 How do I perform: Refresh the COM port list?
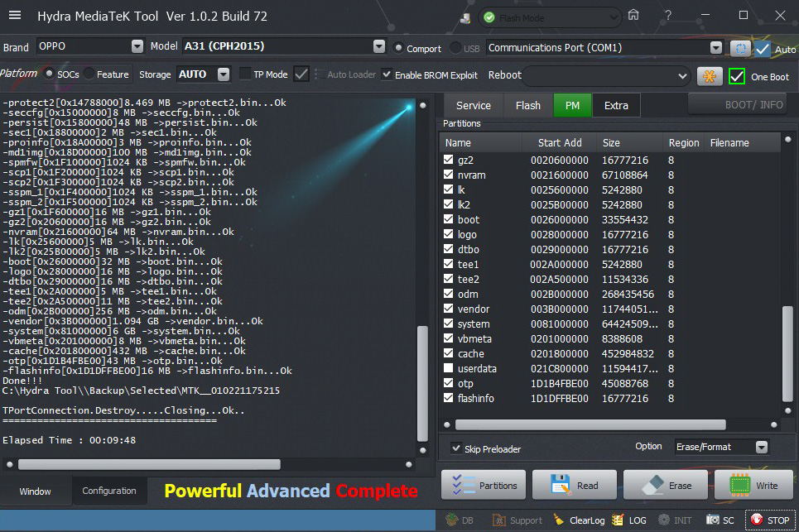coord(740,48)
